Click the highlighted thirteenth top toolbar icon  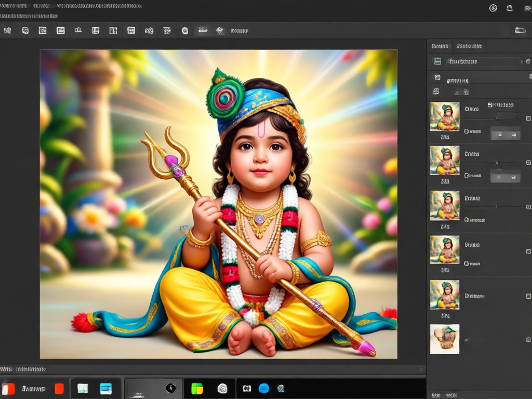point(220,31)
